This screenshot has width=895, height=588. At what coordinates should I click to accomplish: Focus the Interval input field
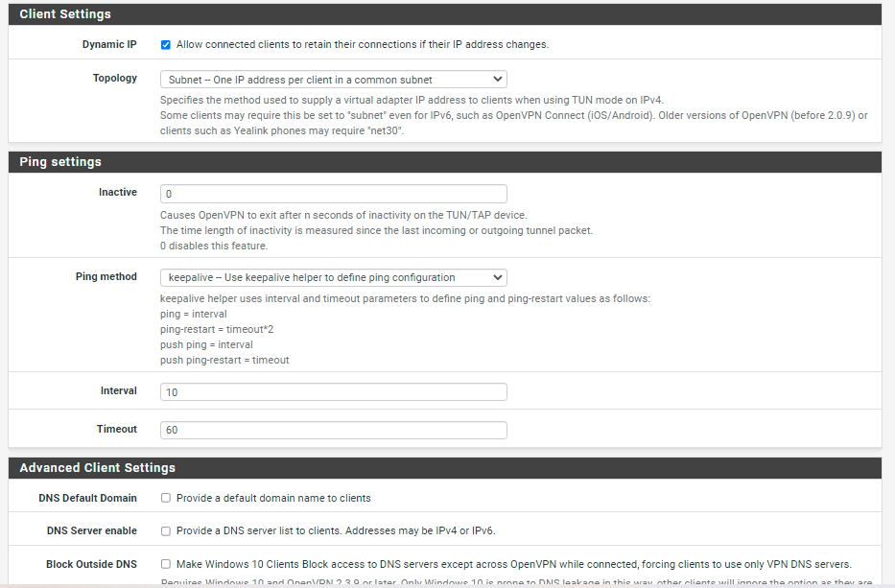click(x=333, y=391)
